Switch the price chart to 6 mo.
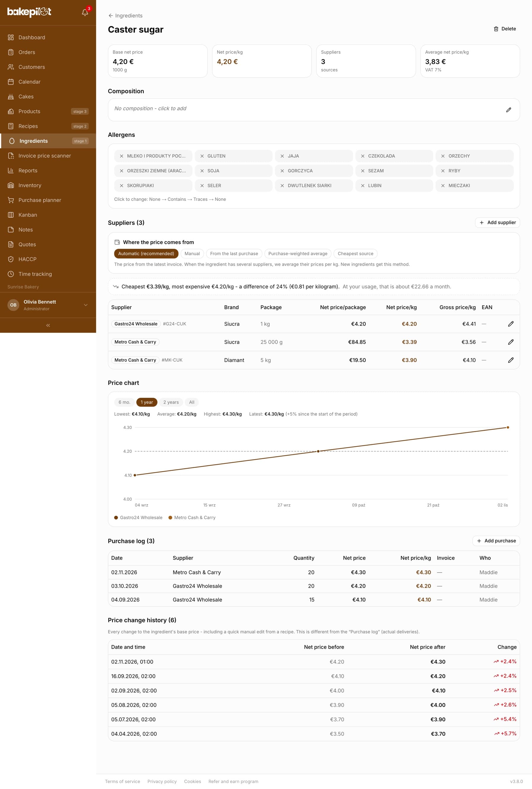This screenshot has height=789, width=532. click(x=124, y=402)
